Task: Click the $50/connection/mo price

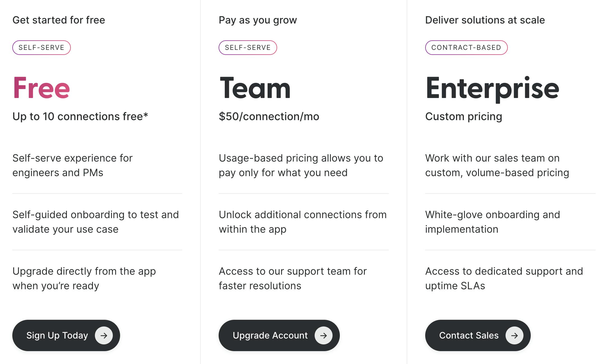Action: (x=269, y=116)
